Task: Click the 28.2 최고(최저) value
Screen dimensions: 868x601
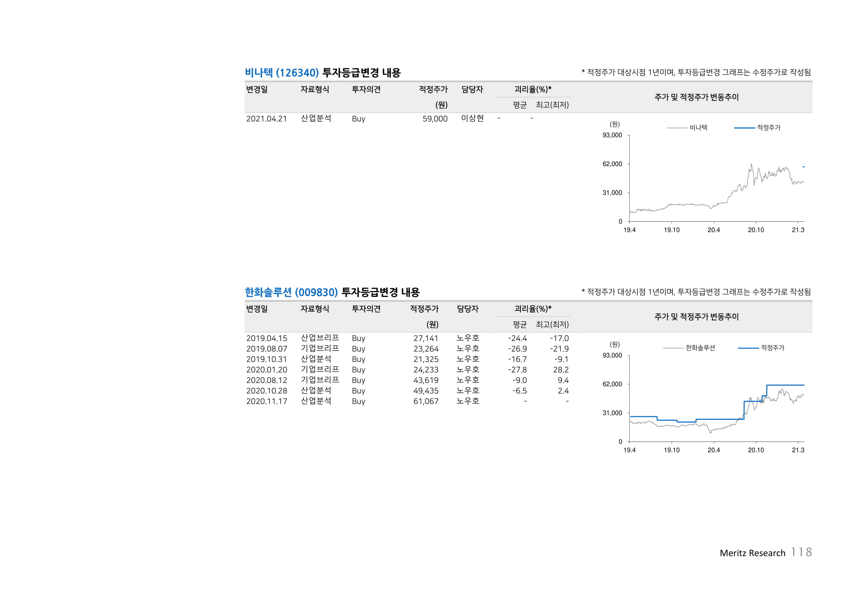Action: [560, 370]
